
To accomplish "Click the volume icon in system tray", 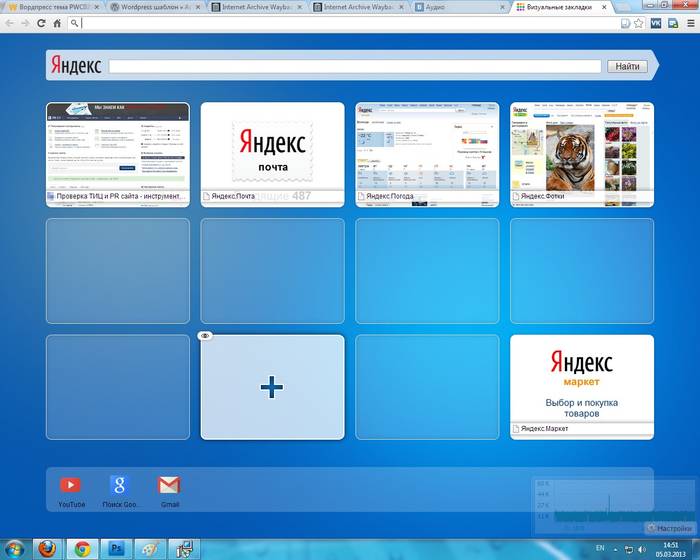I will (642, 549).
